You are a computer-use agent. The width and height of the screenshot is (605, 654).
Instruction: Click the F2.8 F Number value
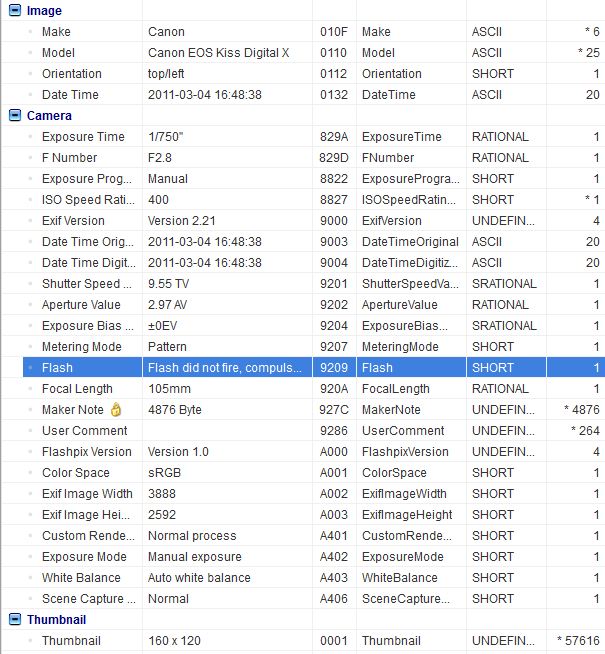161,158
